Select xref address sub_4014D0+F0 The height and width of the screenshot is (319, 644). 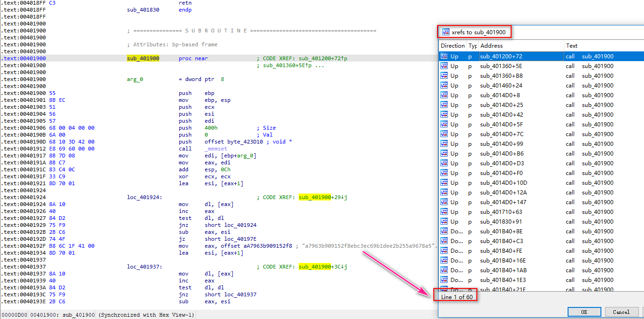tap(501, 173)
